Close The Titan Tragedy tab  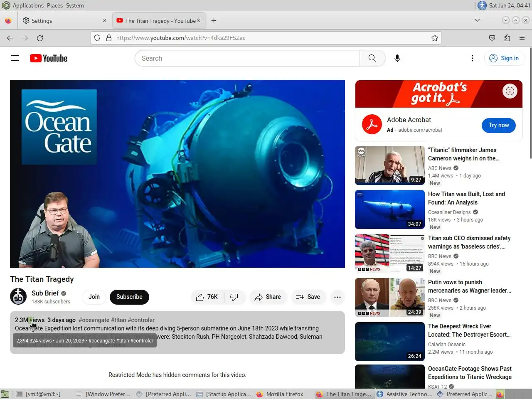tap(198, 20)
